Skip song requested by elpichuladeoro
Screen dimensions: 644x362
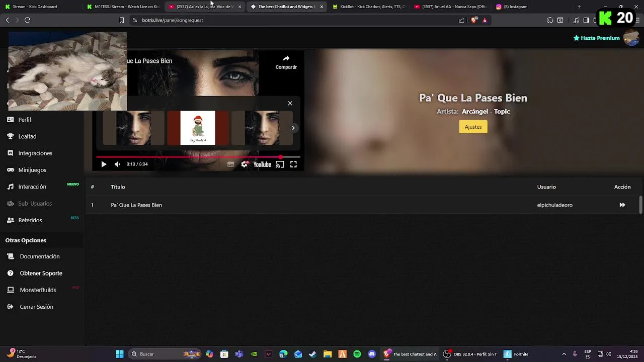[622, 205]
